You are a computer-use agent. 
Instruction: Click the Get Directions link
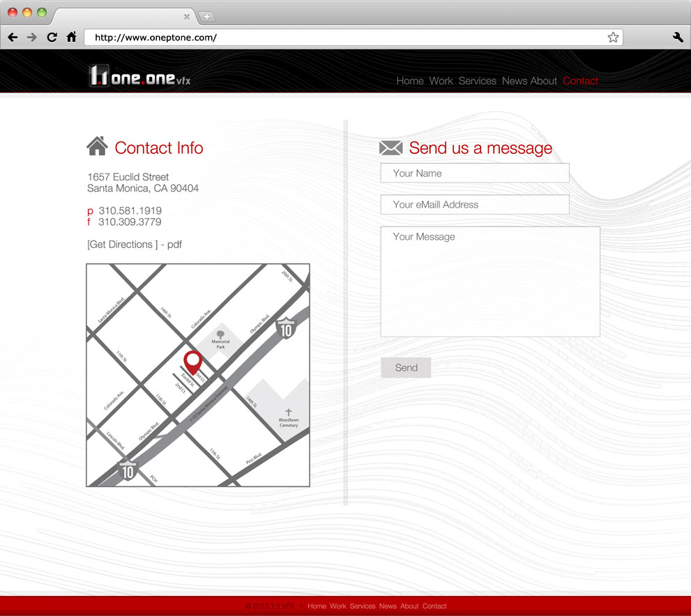[x=122, y=245]
